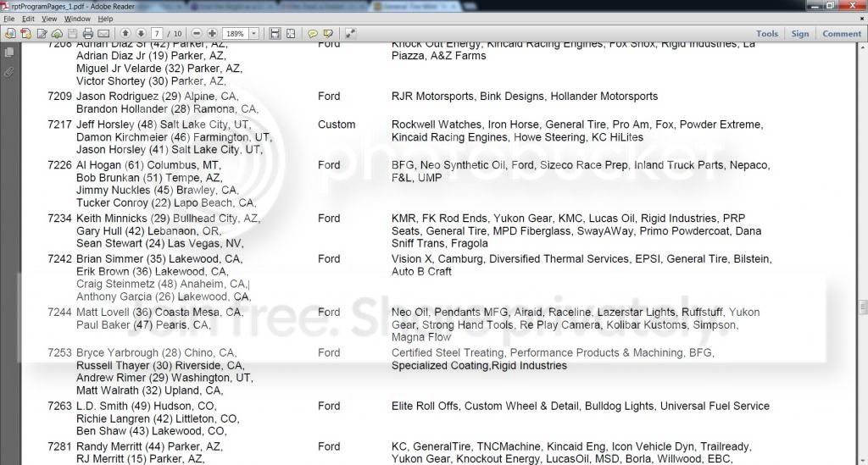Select the highlight text tool
Viewport: 868px width, 465px height.
328,34
